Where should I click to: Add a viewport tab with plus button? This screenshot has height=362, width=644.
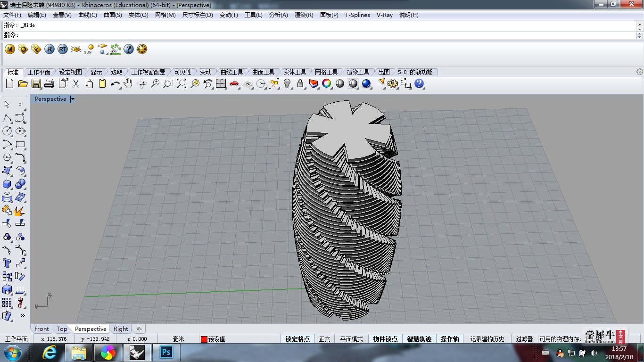point(139,329)
